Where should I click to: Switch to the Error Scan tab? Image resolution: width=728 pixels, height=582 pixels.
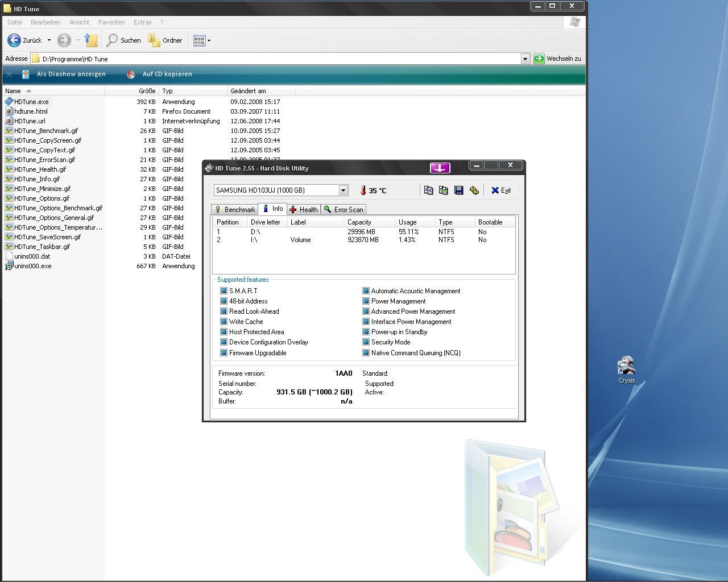(344, 210)
